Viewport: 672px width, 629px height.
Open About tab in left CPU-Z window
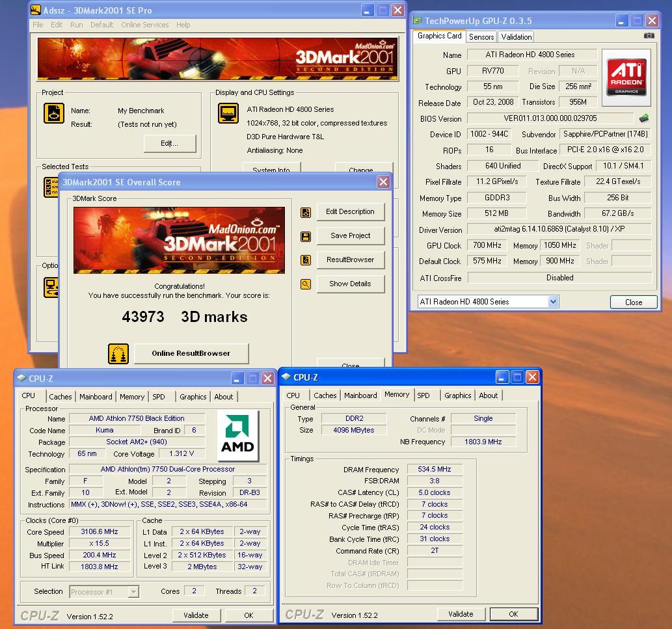tap(224, 397)
